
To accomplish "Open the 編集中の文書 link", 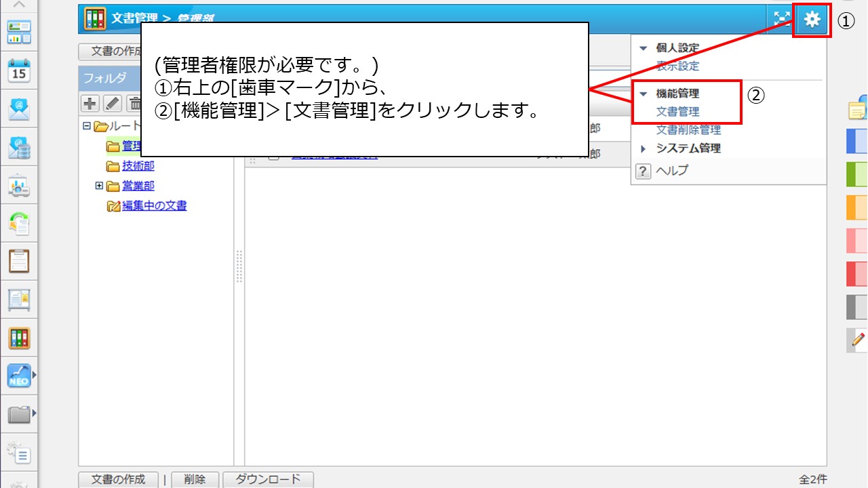I will (154, 205).
